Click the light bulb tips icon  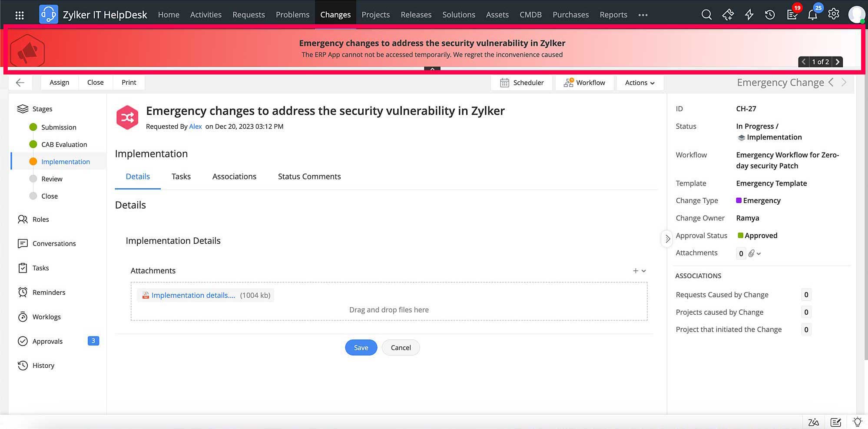(857, 422)
